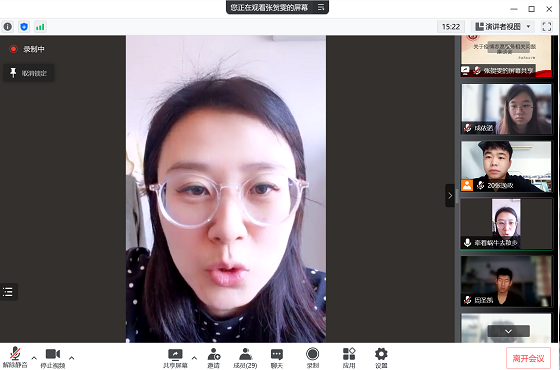Image resolution: width=560 pixels, height=370 pixels.
Task: Expand video options arrow beside camera
Action: pyautogui.click(x=71, y=358)
